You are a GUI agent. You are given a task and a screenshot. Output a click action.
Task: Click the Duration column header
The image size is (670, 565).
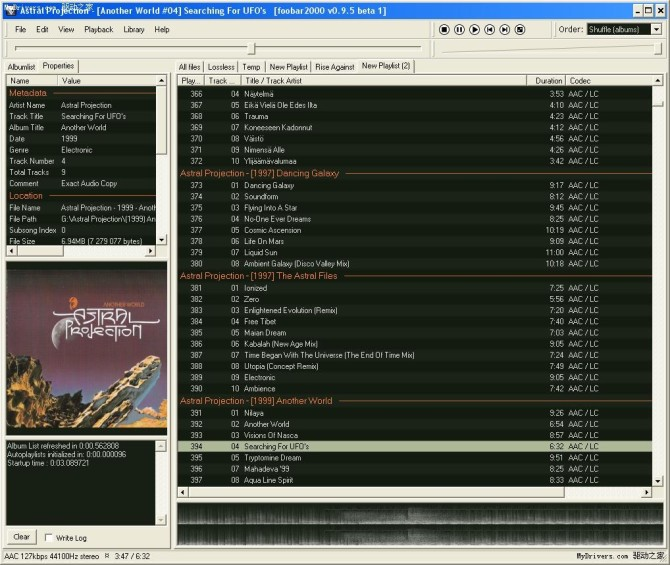click(548, 80)
